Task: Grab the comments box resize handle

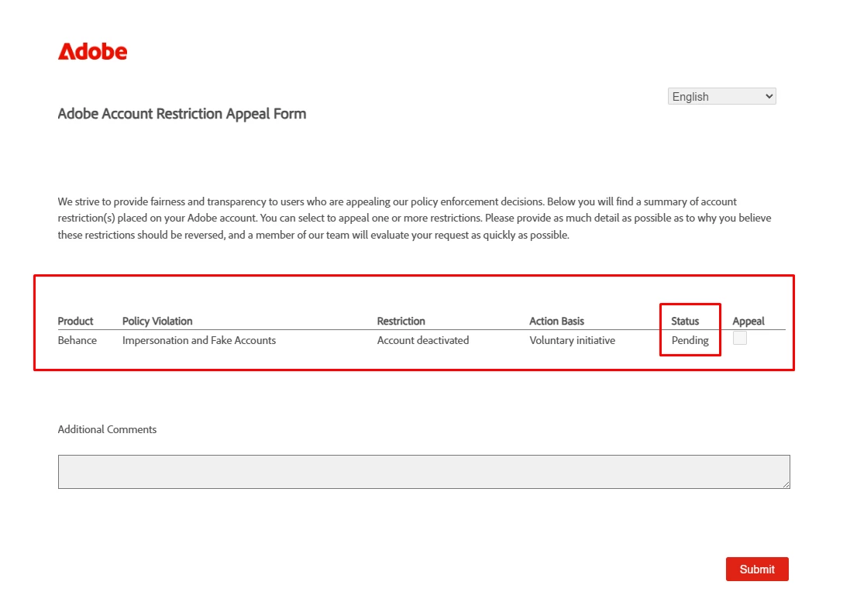Action: tap(786, 484)
